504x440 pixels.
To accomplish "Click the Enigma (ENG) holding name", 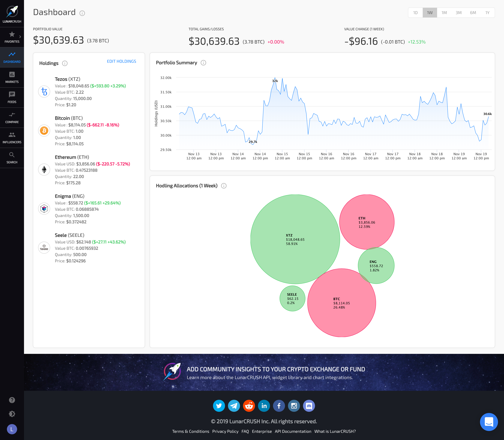I will 69,196.
